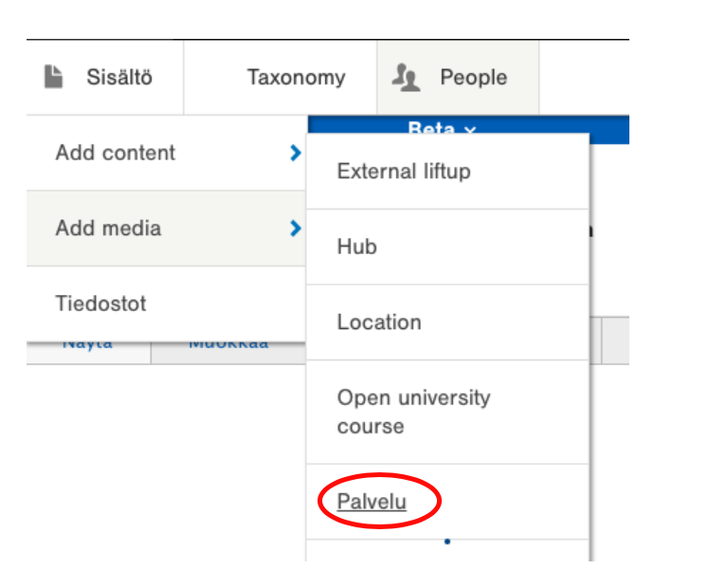Expand the Add content submenu arrow

click(296, 153)
